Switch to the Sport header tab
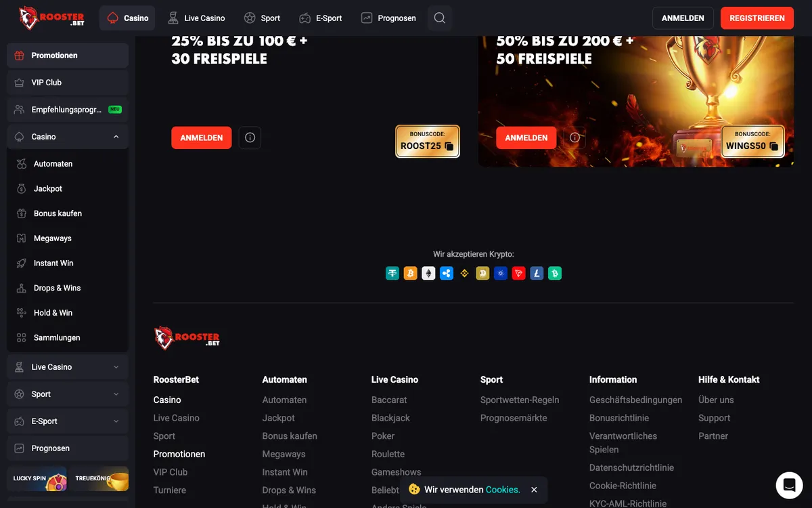This screenshot has width=812, height=508. (262, 18)
